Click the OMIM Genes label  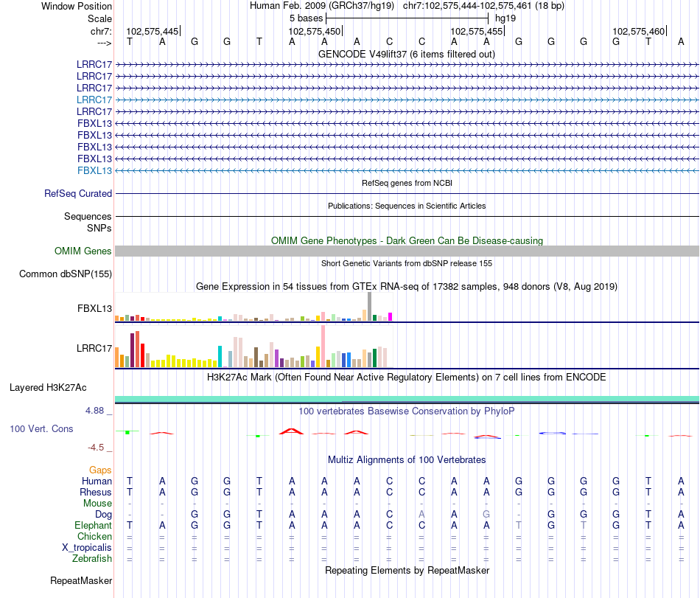83,251
